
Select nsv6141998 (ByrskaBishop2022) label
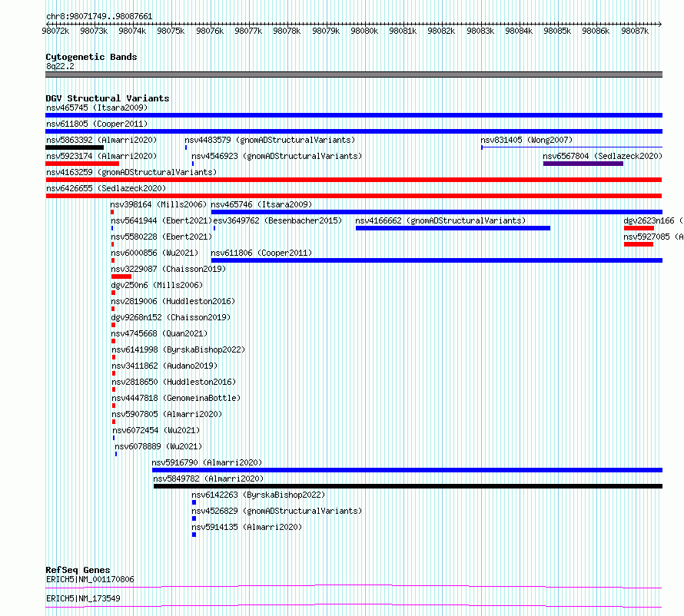coord(178,349)
